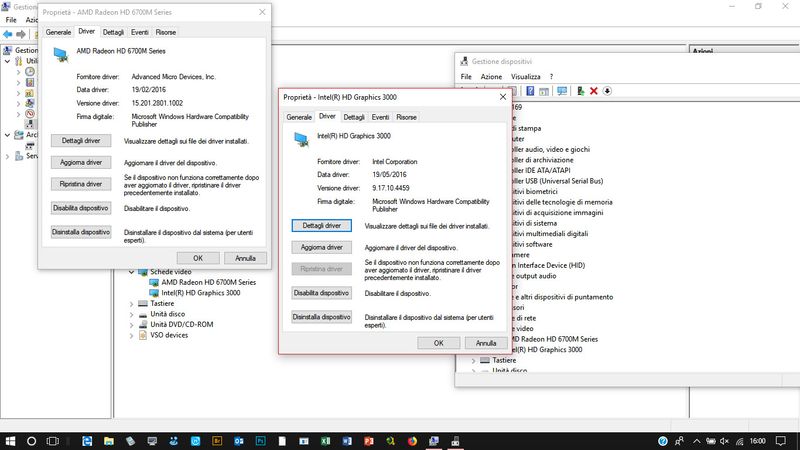Click the black down-arrow disable device icon
The height and width of the screenshot is (450, 800).
pyautogui.click(x=607, y=91)
